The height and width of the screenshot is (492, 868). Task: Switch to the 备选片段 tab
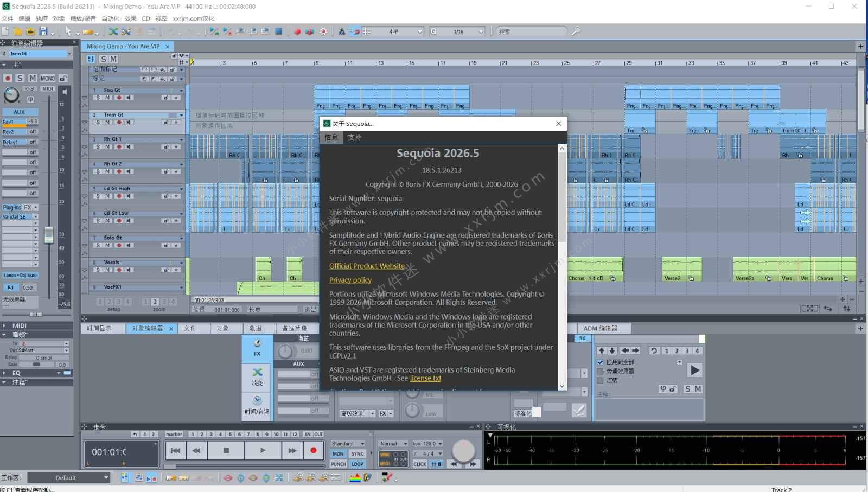295,328
